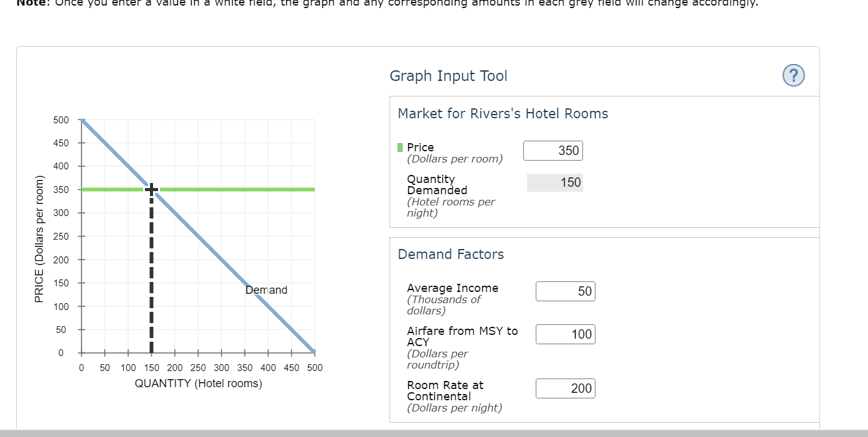Click the Demand label on the graph

click(266, 290)
